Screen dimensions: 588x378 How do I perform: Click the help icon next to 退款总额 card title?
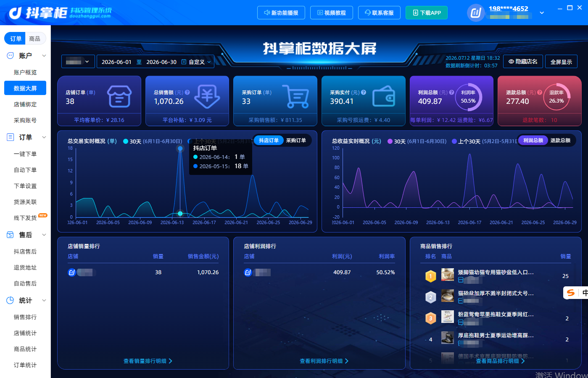click(x=540, y=93)
